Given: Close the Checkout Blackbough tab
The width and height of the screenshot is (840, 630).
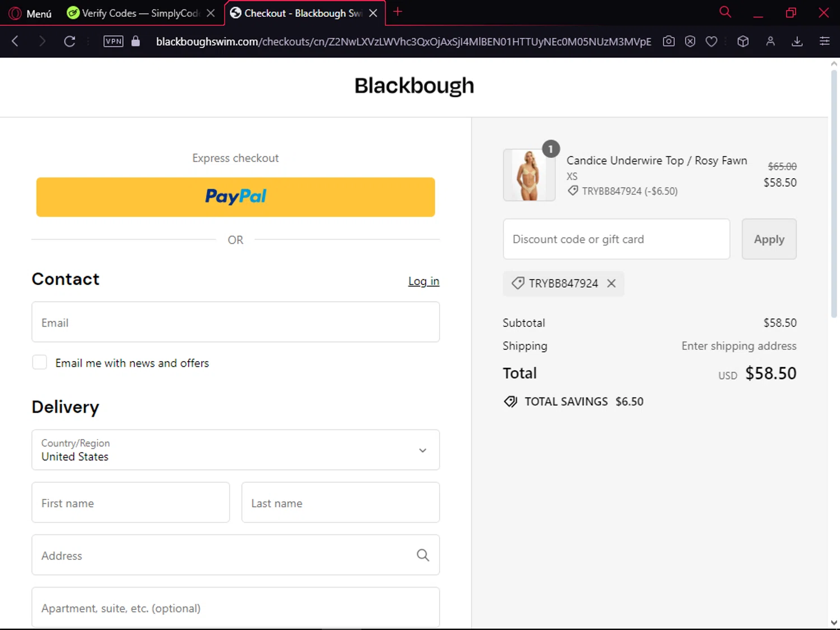Looking at the screenshot, I should [373, 13].
